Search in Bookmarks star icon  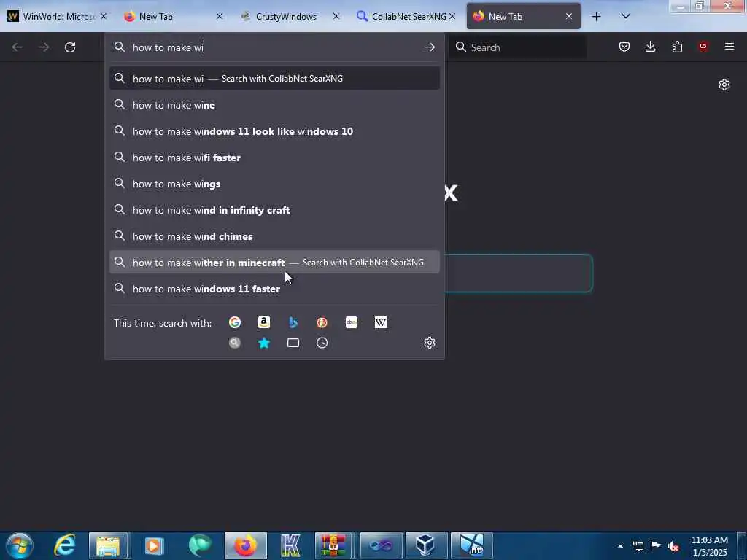tap(264, 343)
